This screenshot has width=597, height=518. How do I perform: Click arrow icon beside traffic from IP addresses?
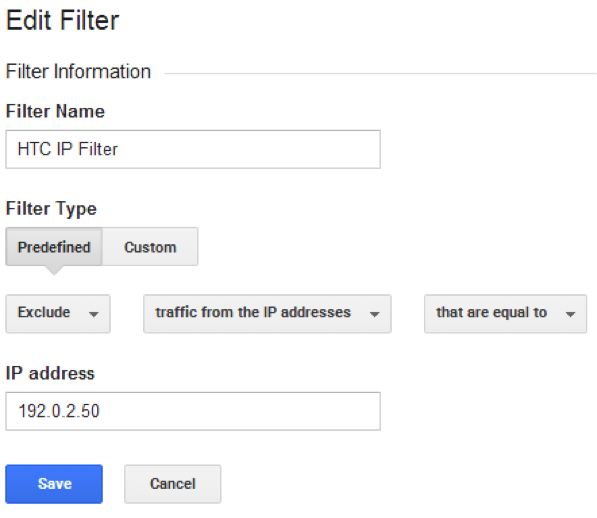[375, 314]
